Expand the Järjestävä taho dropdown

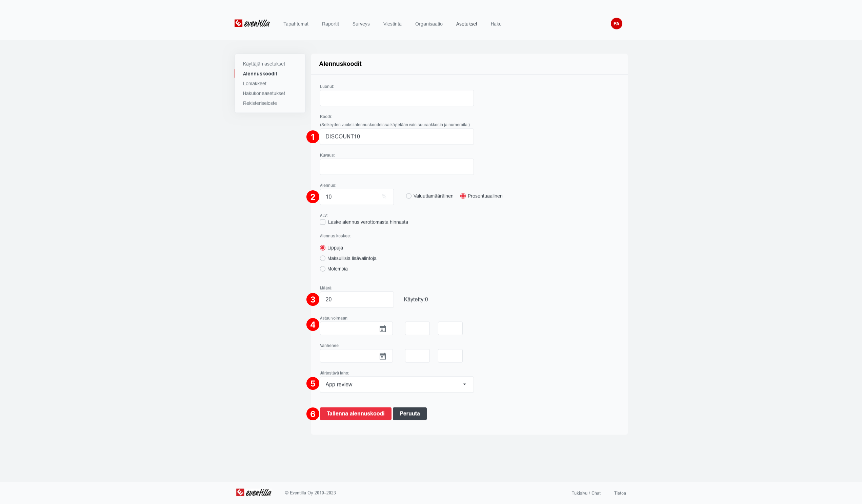(x=397, y=384)
